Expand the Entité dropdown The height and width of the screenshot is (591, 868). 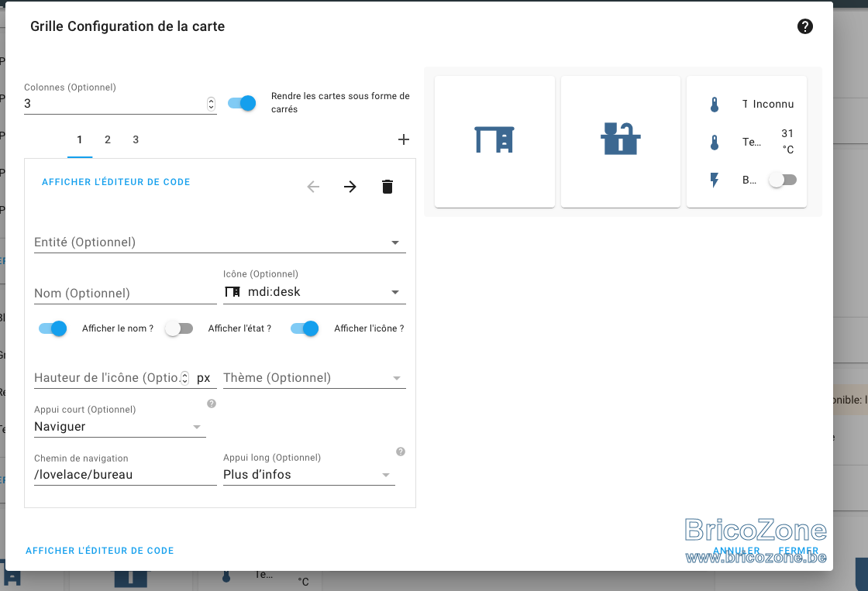(220, 242)
